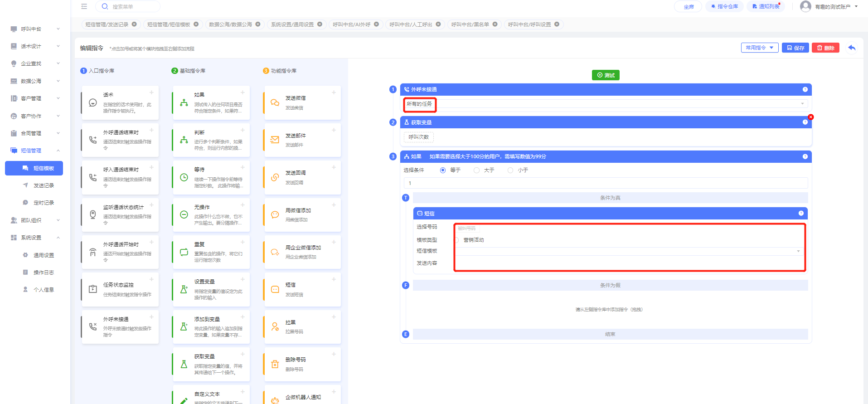Open the 通知列表 button

pos(766,6)
